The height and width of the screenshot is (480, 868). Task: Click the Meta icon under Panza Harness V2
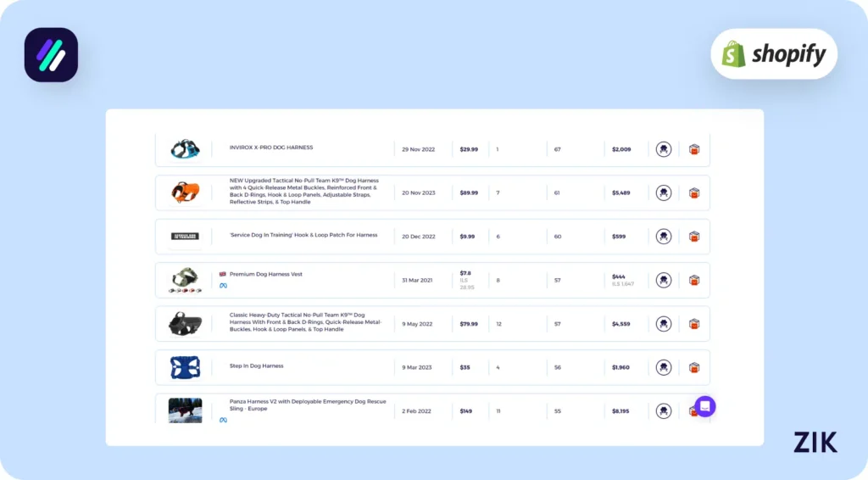(x=223, y=420)
